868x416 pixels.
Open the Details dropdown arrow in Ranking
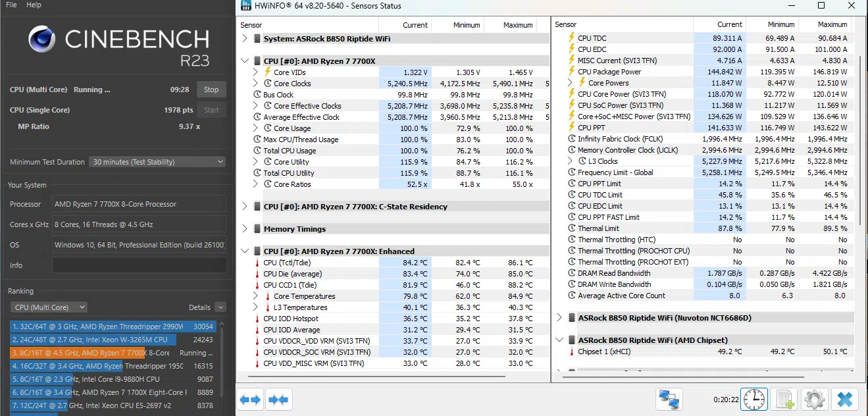coord(220,307)
